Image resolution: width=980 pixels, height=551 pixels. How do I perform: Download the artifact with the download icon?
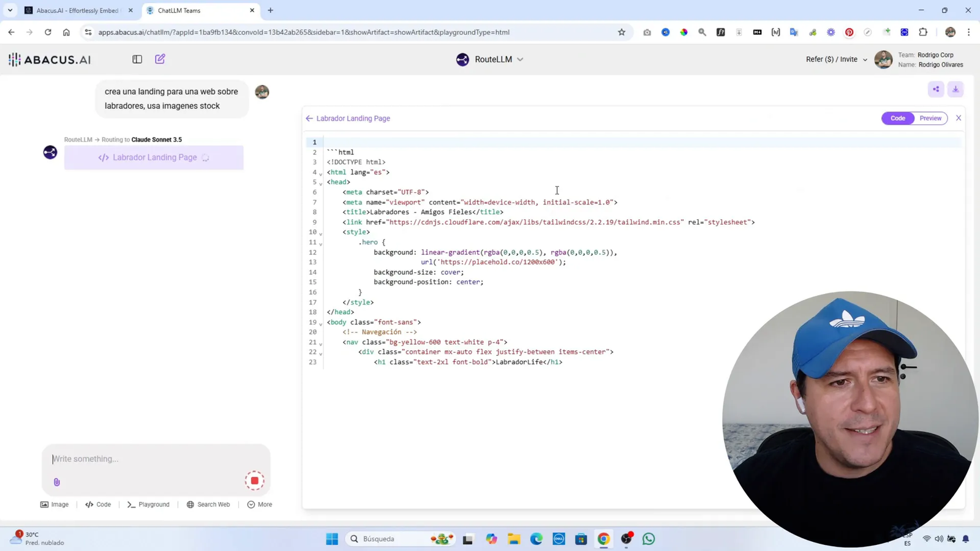tap(956, 89)
